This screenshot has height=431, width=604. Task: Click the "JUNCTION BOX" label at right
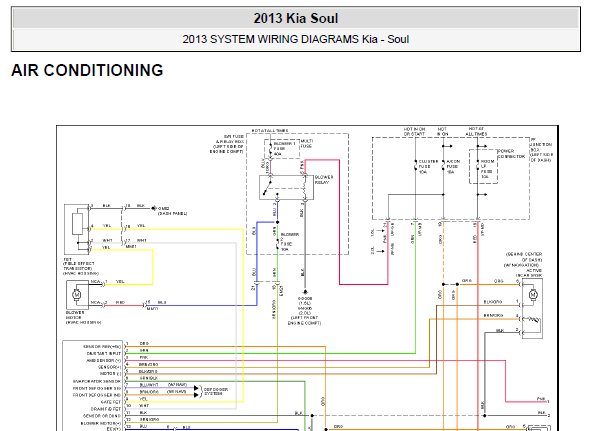point(541,147)
